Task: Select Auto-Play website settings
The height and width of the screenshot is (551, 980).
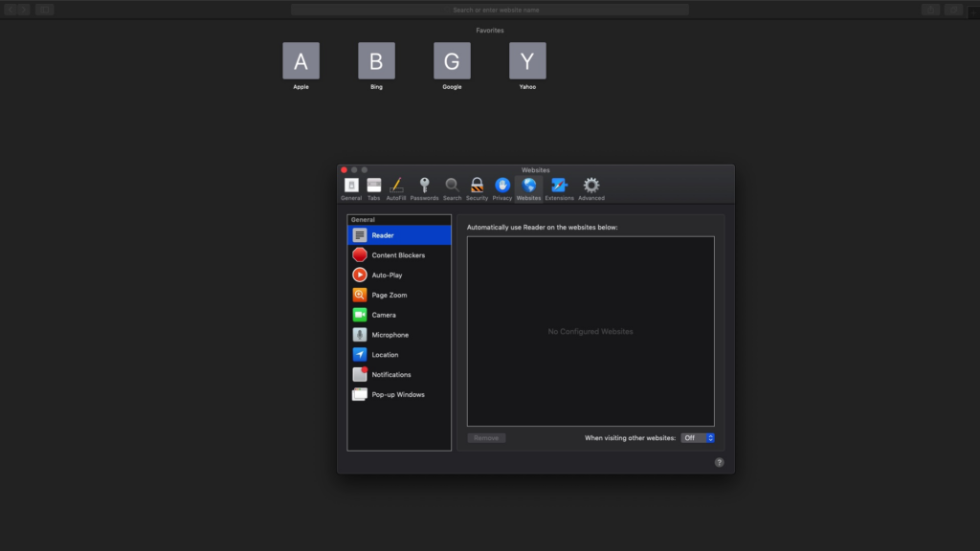Action: click(x=399, y=275)
